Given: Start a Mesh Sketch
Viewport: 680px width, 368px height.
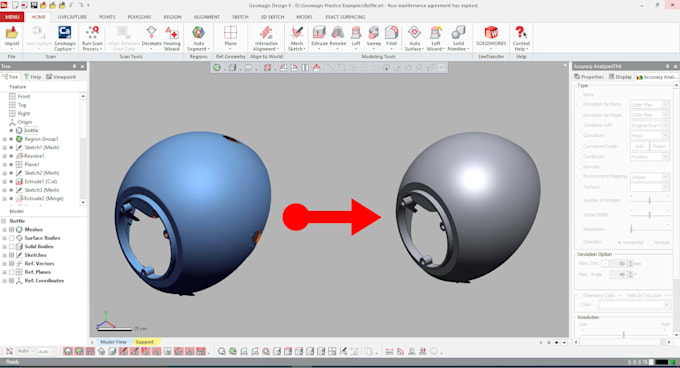Looking at the screenshot, I should tap(297, 38).
